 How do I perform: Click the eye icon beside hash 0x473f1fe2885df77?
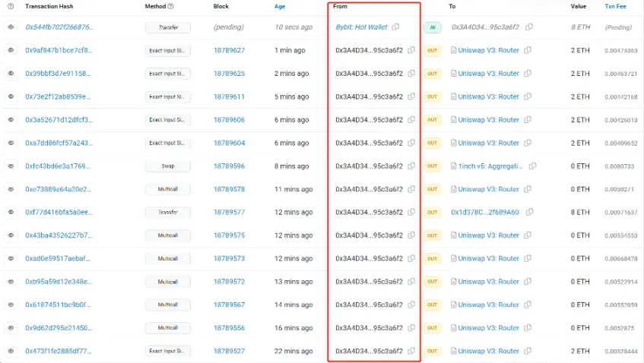click(x=11, y=351)
